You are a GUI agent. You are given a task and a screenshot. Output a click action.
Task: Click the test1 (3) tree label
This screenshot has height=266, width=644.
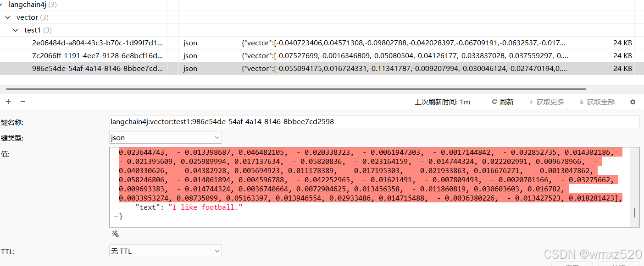(38, 30)
